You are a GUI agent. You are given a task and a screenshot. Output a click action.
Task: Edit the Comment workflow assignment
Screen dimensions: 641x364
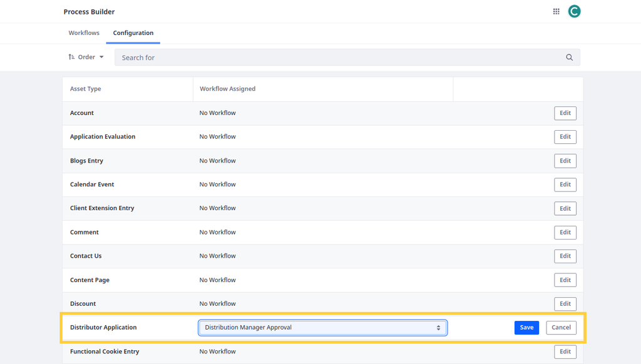tap(565, 232)
